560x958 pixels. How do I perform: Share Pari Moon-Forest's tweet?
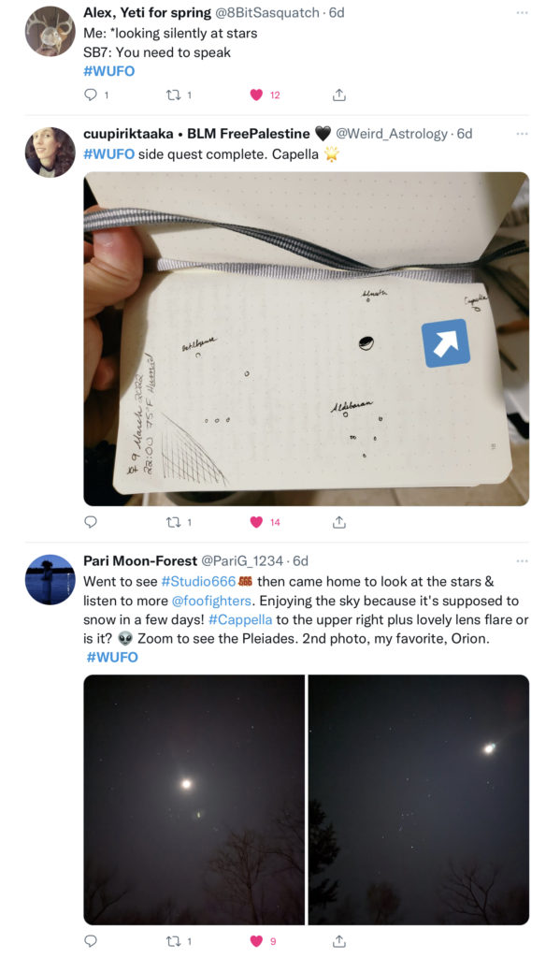pos(339,941)
